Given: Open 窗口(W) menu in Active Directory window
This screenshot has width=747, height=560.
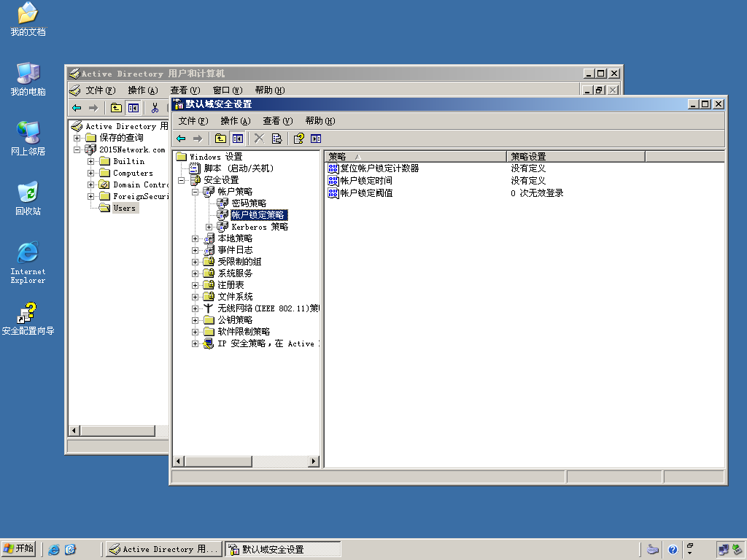Looking at the screenshot, I should (228, 90).
